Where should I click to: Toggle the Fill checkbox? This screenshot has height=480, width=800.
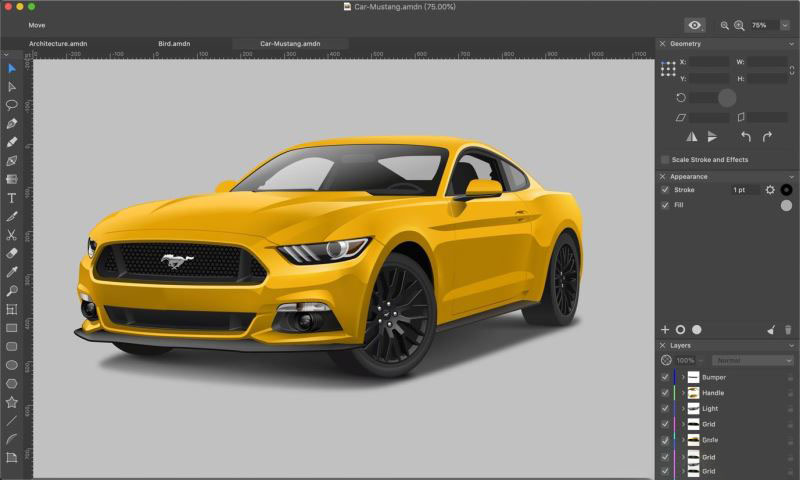click(x=665, y=205)
